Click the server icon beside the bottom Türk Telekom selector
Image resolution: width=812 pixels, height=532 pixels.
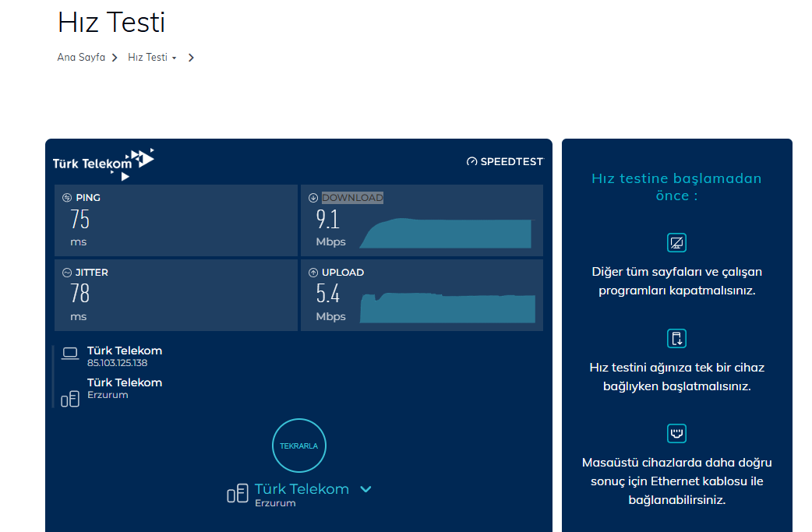[x=238, y=493]
